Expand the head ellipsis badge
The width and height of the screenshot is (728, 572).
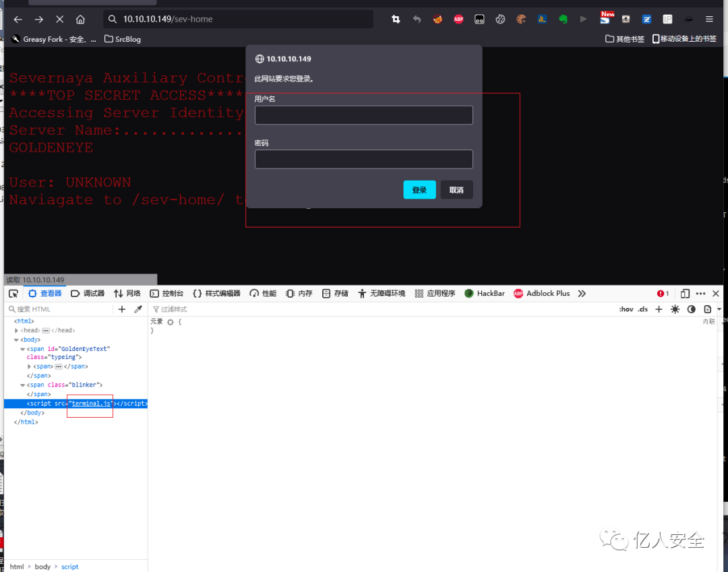point(46,331)
